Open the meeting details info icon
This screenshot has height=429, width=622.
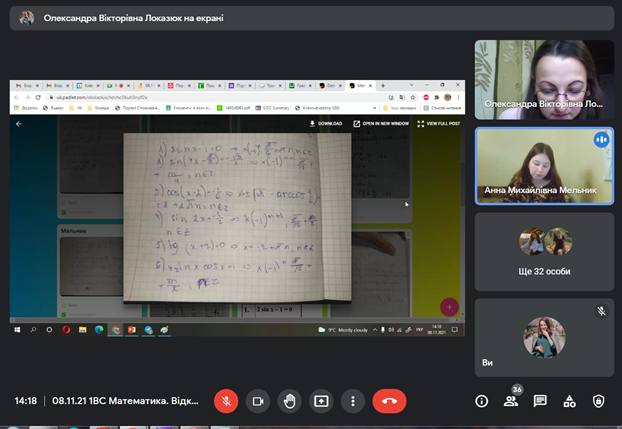[481, 401]
